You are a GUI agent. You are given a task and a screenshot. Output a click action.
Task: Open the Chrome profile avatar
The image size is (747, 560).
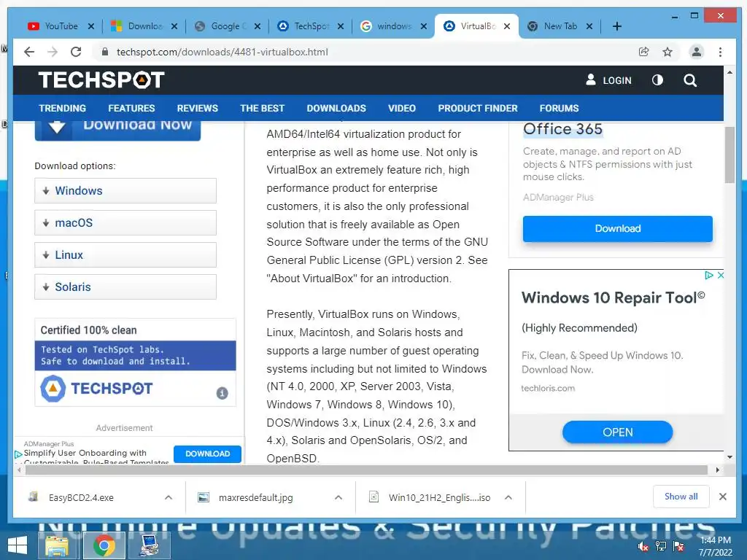point(696,52)
